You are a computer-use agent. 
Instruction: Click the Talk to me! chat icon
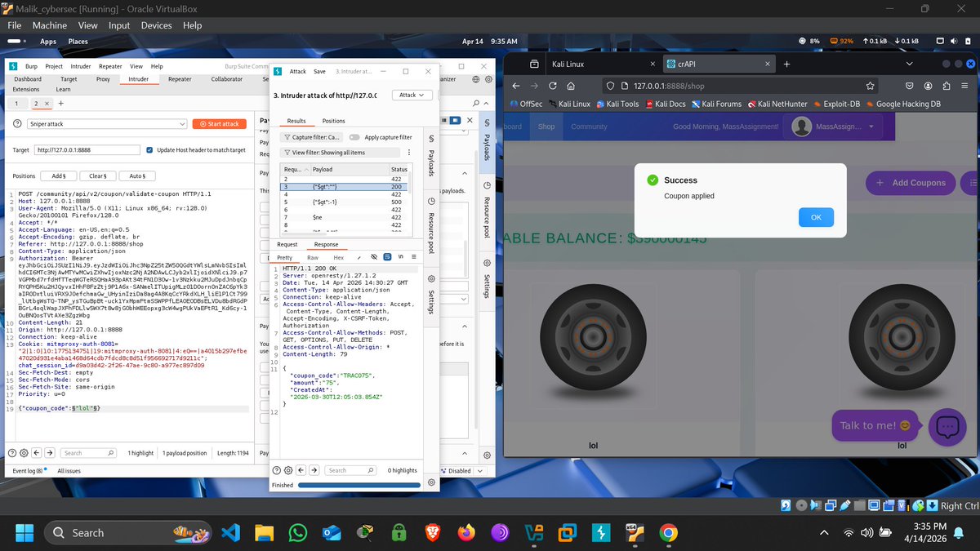pyautogui.click(x=947, y=427)
